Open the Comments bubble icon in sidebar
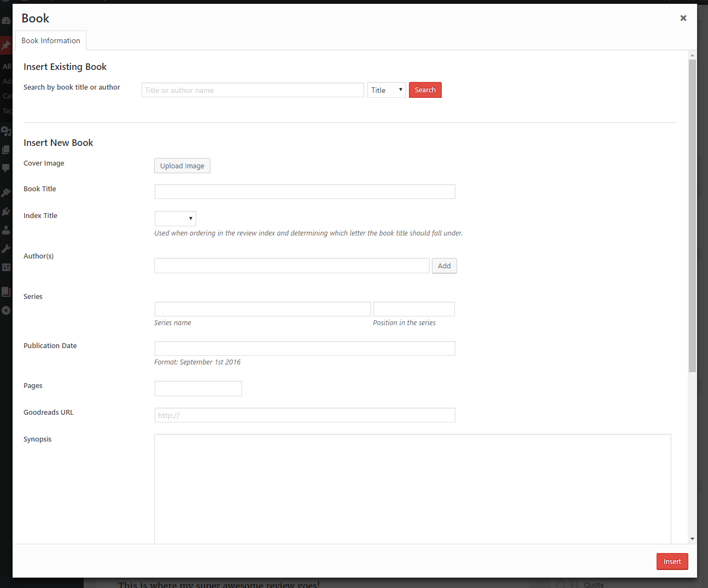Image resolution: width=708 pixels, height=588 pixels. (6, 168)
